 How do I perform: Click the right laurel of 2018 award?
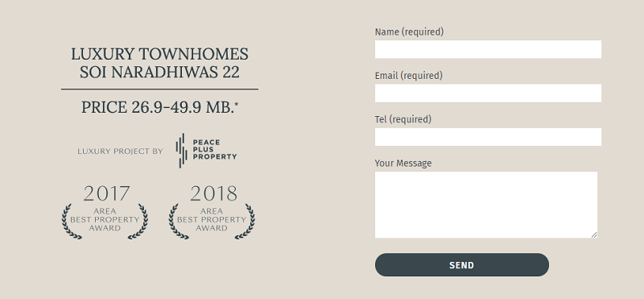point(246,222)
